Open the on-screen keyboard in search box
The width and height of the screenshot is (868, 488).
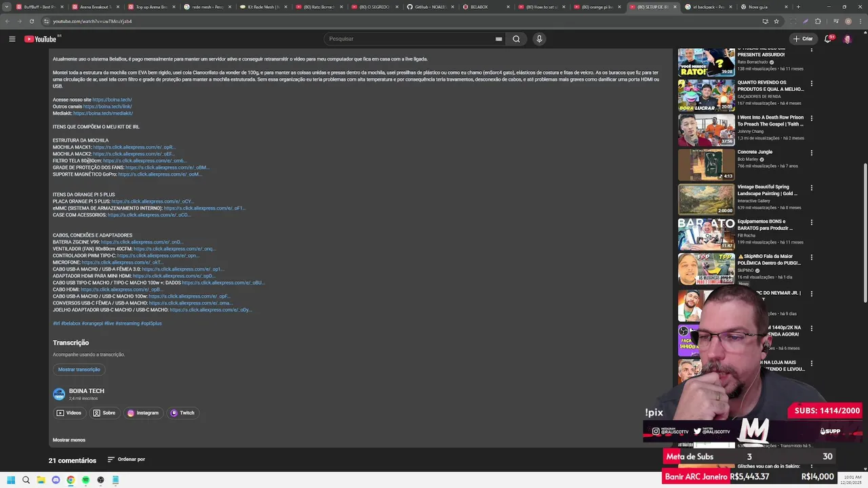click(498, 39)
